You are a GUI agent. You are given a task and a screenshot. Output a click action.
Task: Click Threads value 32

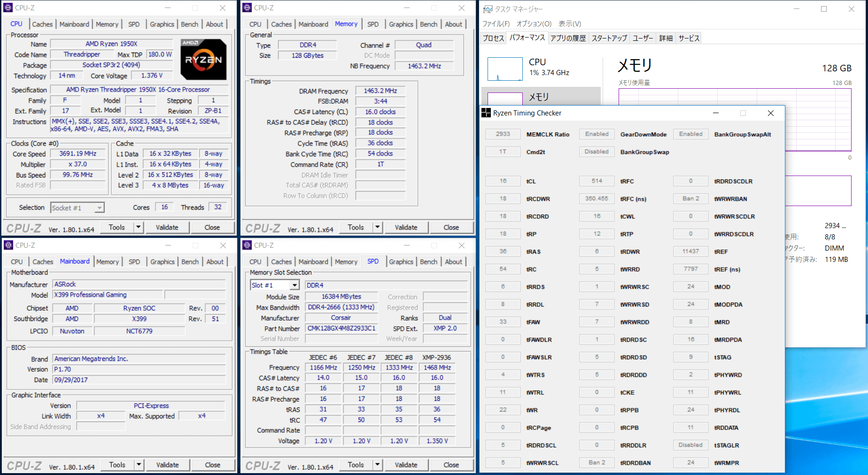click(x=218, y=207)
